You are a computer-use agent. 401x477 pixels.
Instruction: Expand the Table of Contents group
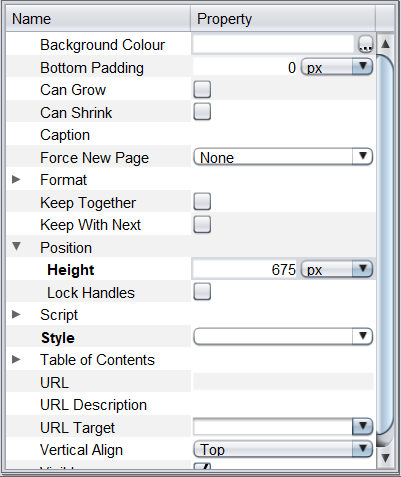[16, 359]
